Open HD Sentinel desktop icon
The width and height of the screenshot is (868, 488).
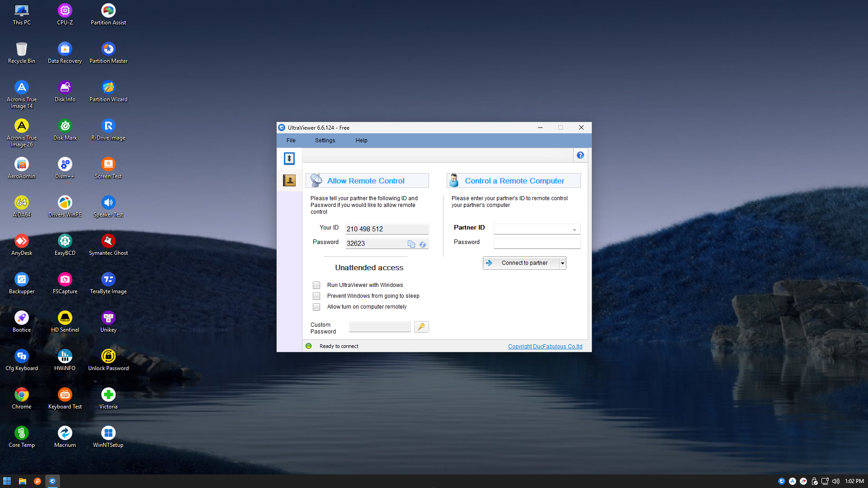point(65,322)
